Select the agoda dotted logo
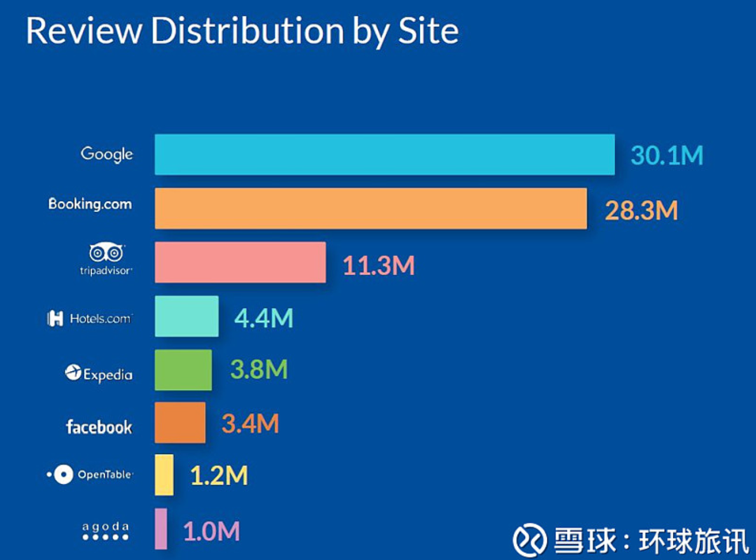 point(106,531)
